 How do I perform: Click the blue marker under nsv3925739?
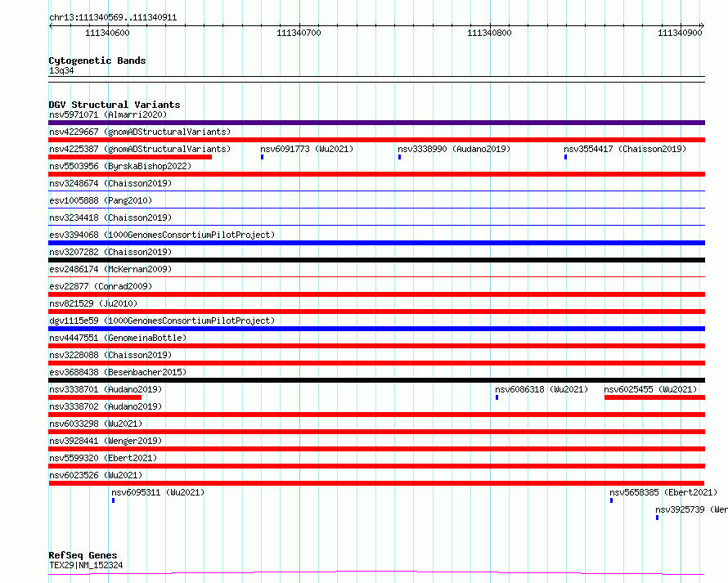(658, 518)
